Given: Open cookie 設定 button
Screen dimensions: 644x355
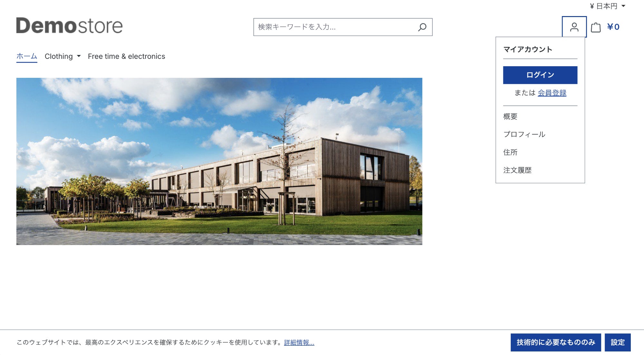Looking at the screenshot, I should pyautogui.click(x=617, y=342).
